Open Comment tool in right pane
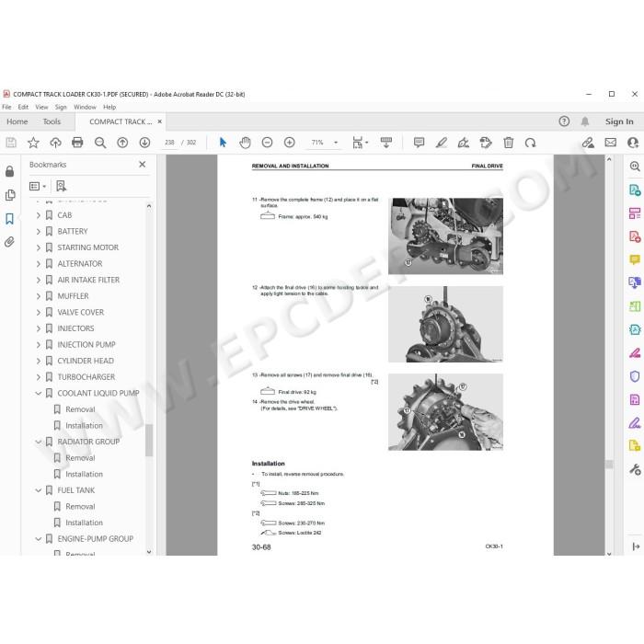This screenshot has width=644, height=644. pos(635,259)
